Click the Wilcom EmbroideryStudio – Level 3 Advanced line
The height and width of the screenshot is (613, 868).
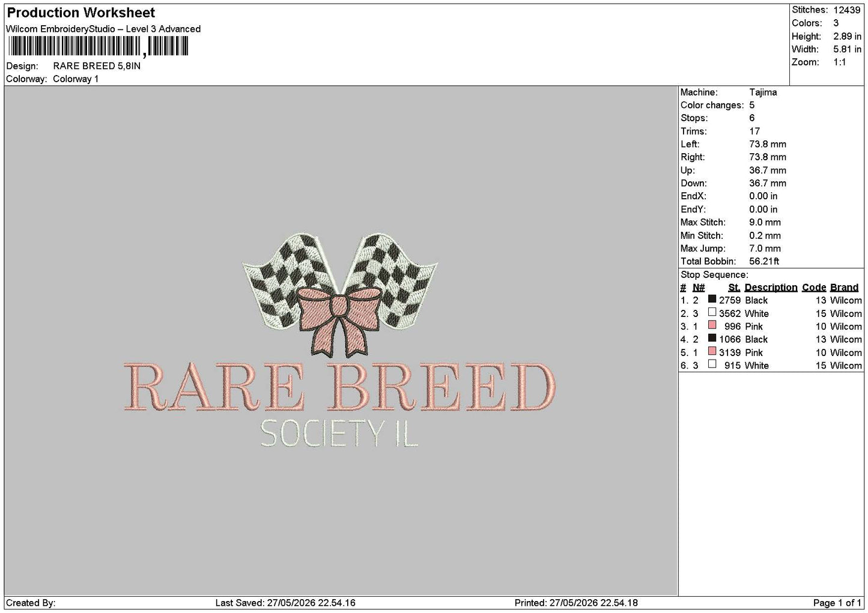(103, 29)
